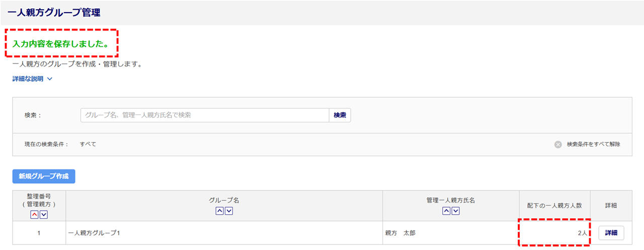Sort 整理番号 column in descending order
The height and width of the screenshot is (250, 644).
44,215
